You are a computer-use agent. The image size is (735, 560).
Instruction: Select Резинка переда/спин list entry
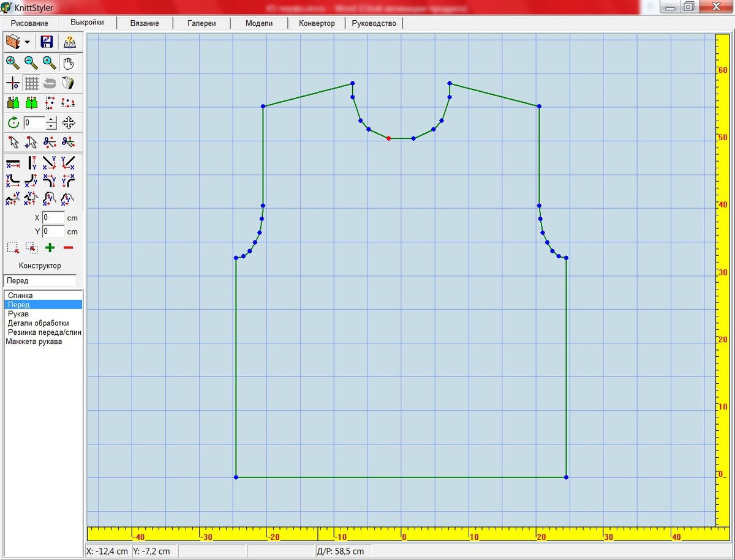click(43, 332)
